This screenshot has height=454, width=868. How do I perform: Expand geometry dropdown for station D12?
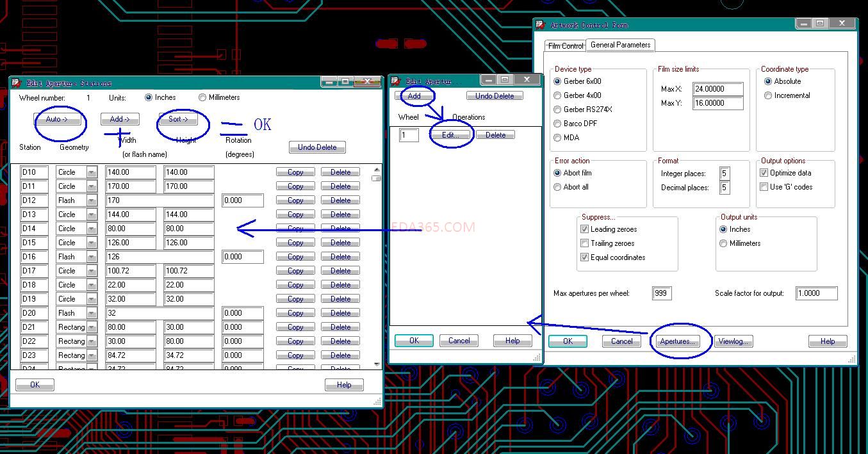point(92,200)
